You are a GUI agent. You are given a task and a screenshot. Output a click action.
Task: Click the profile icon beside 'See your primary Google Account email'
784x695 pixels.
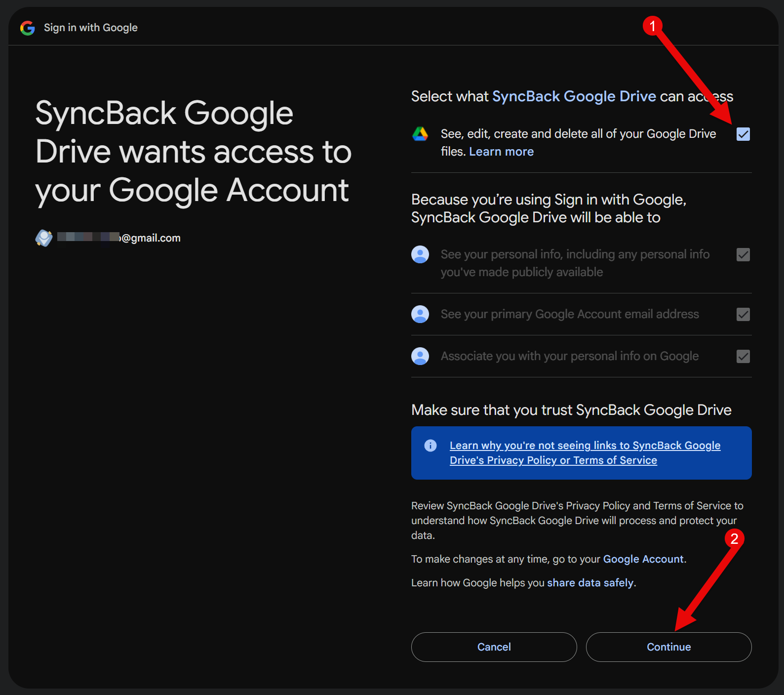coord(420,314)
